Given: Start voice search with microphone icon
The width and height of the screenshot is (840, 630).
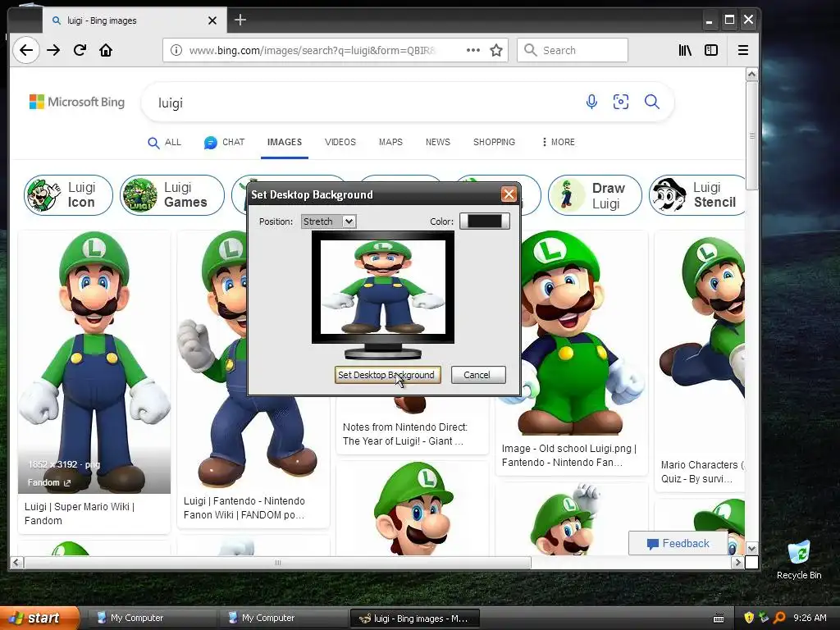Looking at the screenshot, I should (x=591, y=102).
